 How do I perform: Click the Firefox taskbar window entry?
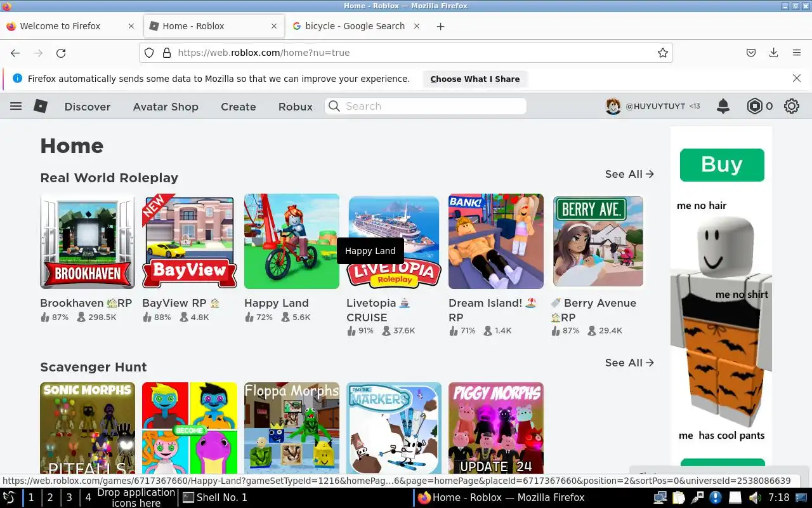[x=501, y=498]
